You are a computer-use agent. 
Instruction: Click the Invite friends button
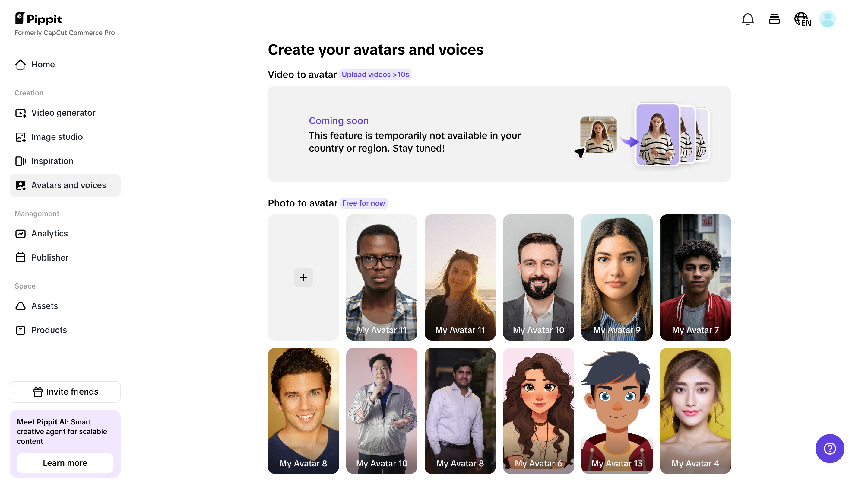coord(65,392)
